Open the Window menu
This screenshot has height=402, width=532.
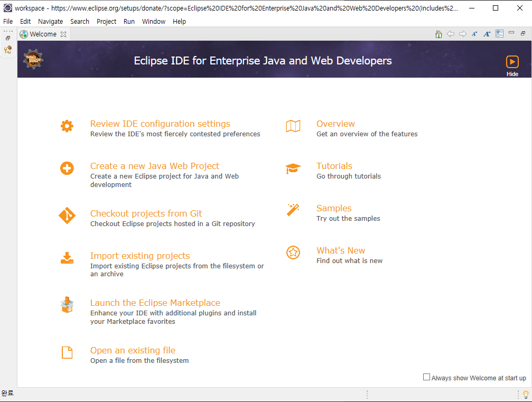point(153,21)
